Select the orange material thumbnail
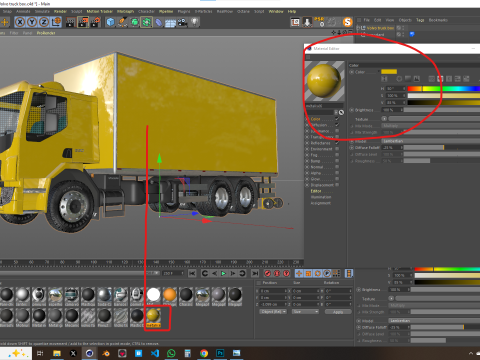 (170, 296)
